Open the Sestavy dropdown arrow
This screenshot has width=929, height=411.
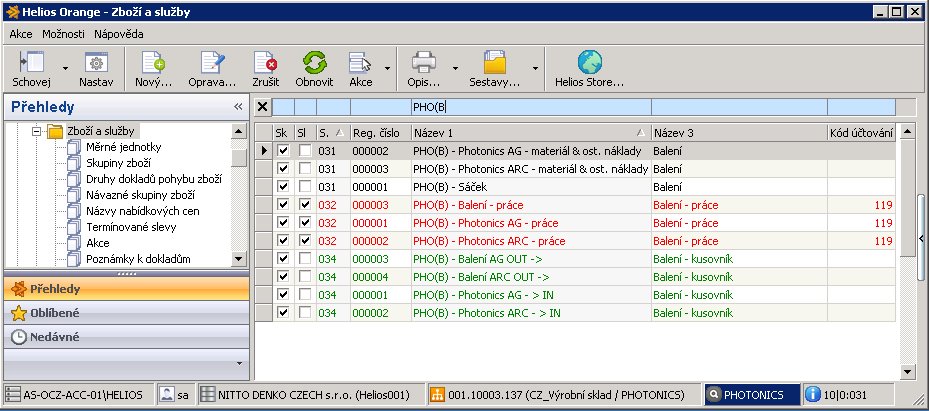pyautogui.click(x=535, y=68)
